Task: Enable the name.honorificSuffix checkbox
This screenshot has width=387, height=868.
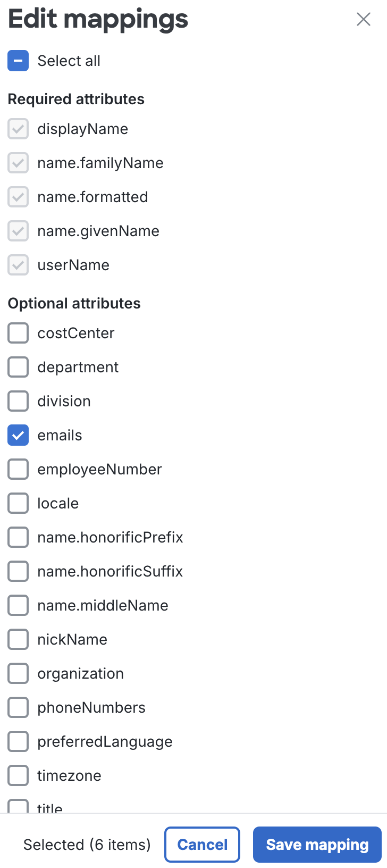Action: tap(18, 571)
